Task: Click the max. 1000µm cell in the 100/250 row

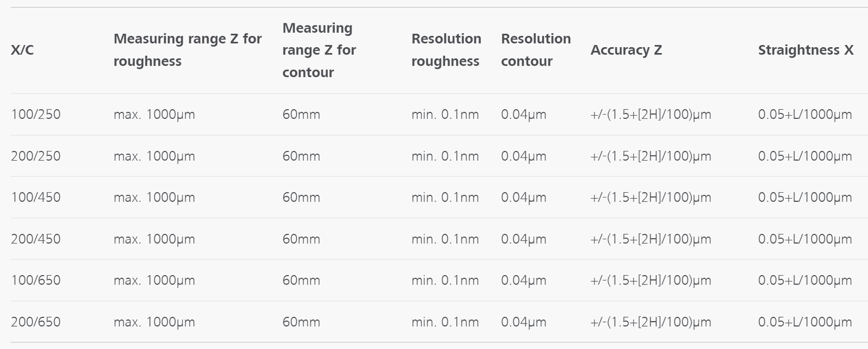Action: [154, 115]
